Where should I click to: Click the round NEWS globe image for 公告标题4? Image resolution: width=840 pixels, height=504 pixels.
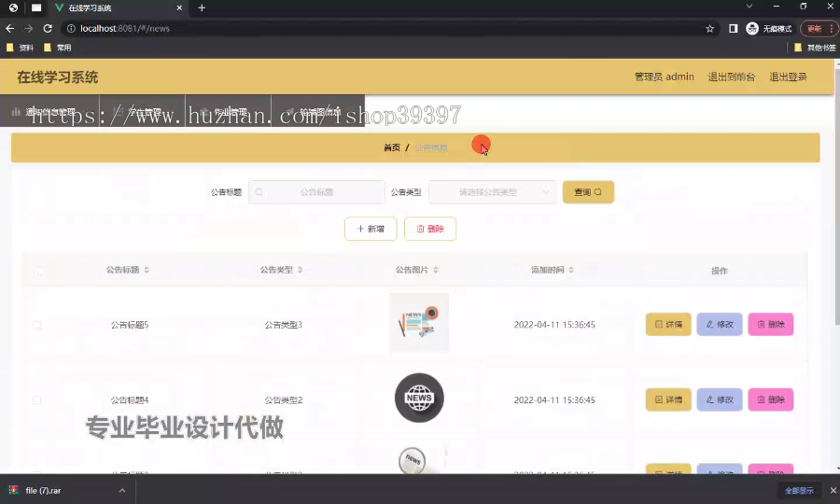419,398
